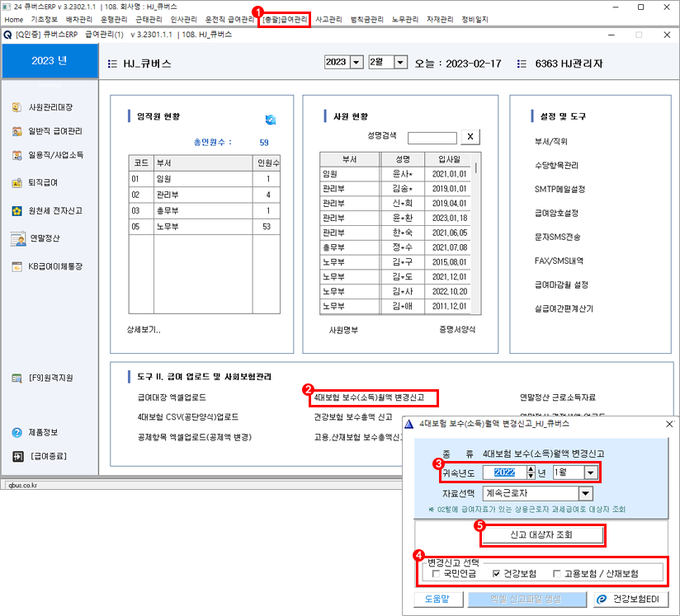
Task: Click the 엑셀 신고파일 생성 button
Action: point(526,599)
